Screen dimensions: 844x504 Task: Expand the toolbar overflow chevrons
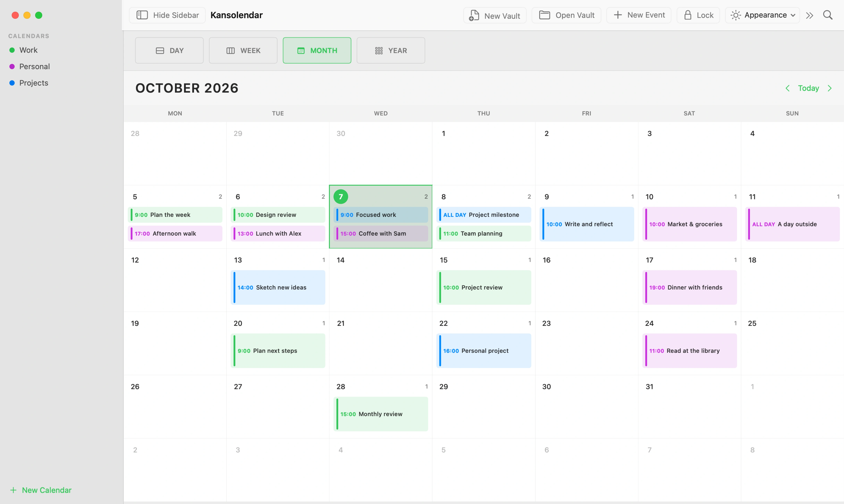tap(809, 15)
